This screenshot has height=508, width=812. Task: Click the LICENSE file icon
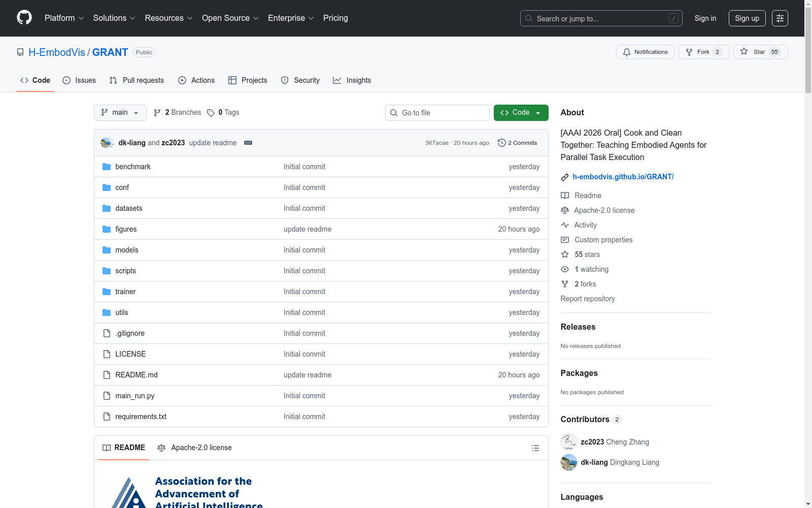(x=107, y=354)
